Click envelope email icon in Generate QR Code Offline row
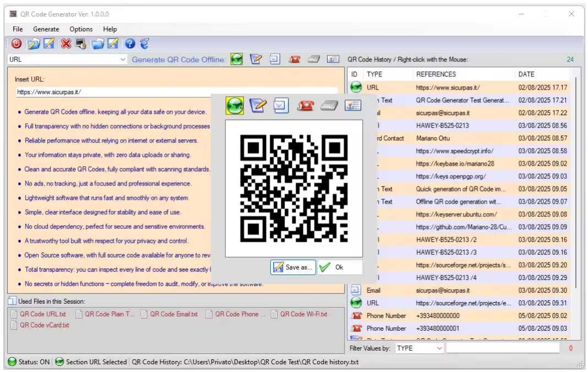The height and width of the screenshot is (372, 588). [x=275, y=59]
